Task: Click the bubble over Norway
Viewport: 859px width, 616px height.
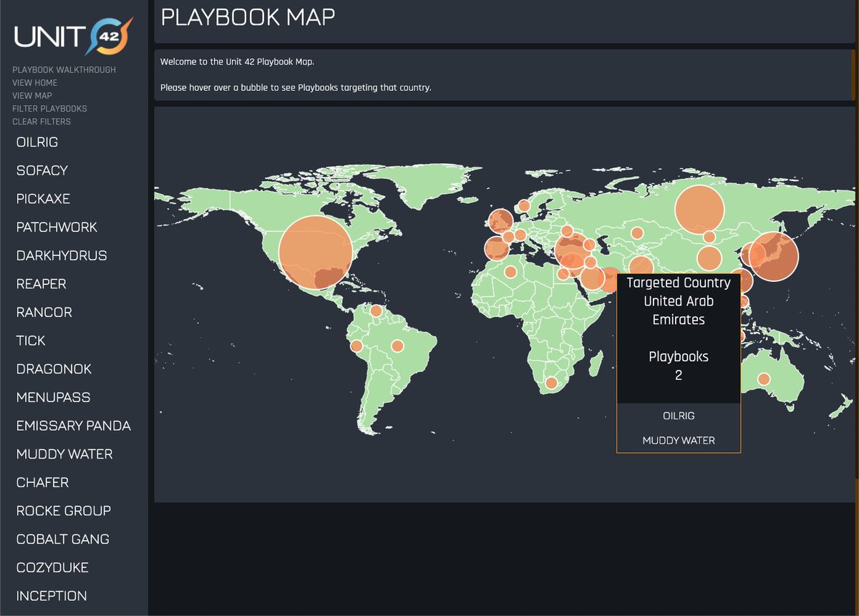Action: click(523, 206)
